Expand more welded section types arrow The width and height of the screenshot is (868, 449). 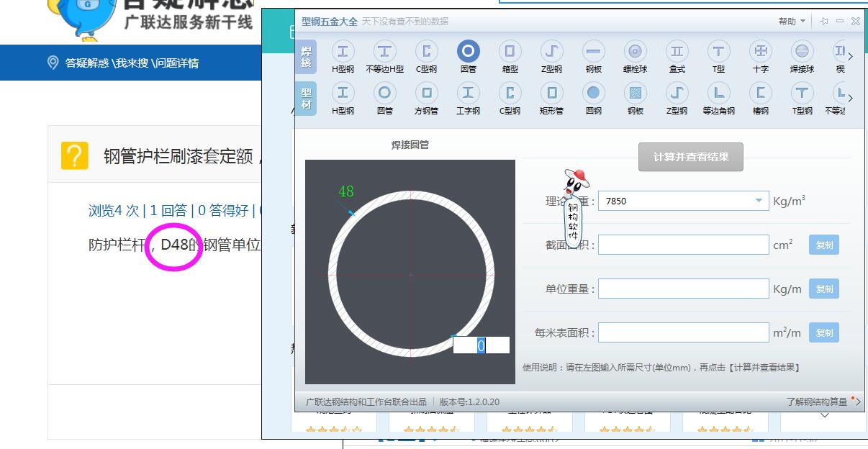click(851, 56)
